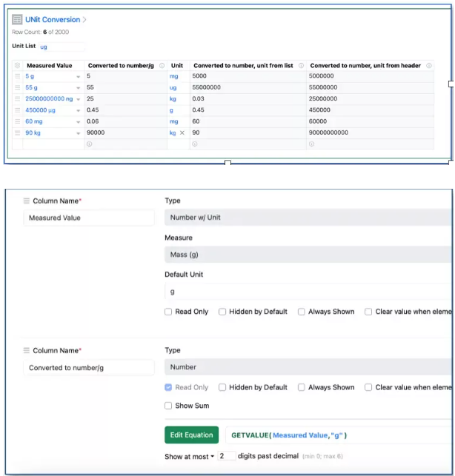Click the info icon on Converted to number, unit from list

click(x=301, y=66)
